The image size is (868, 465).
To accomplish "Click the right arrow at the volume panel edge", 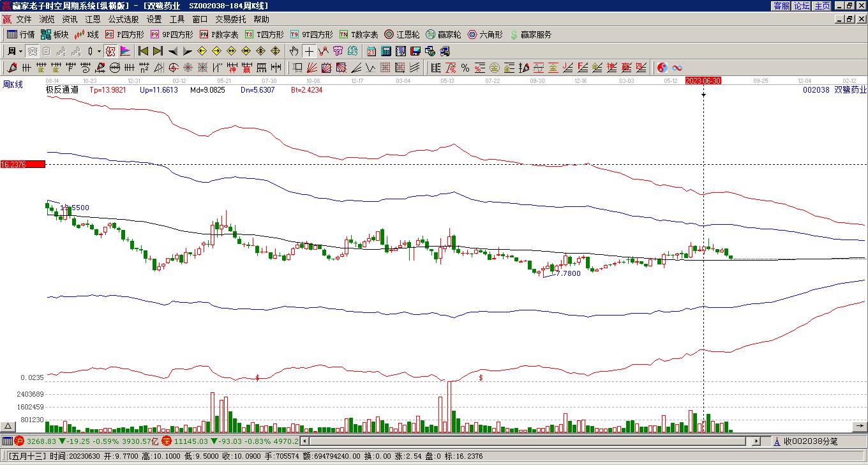I will click(x=860, y=425).
